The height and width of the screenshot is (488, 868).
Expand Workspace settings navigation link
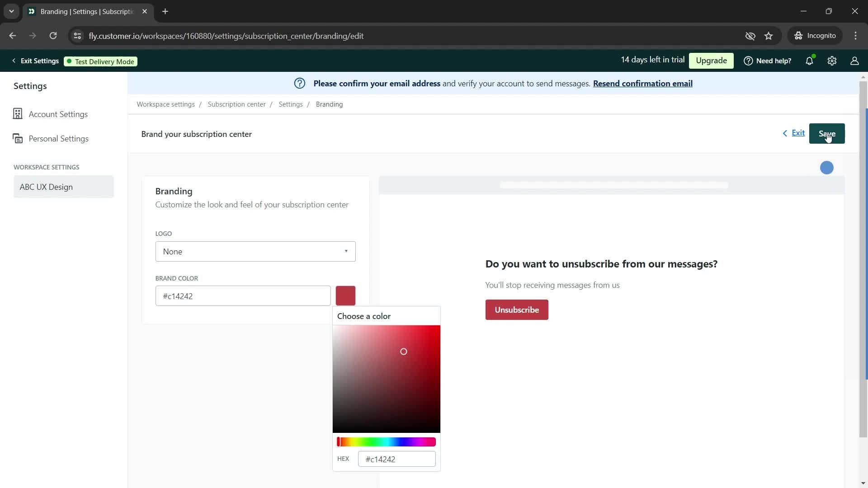(165, 103)
